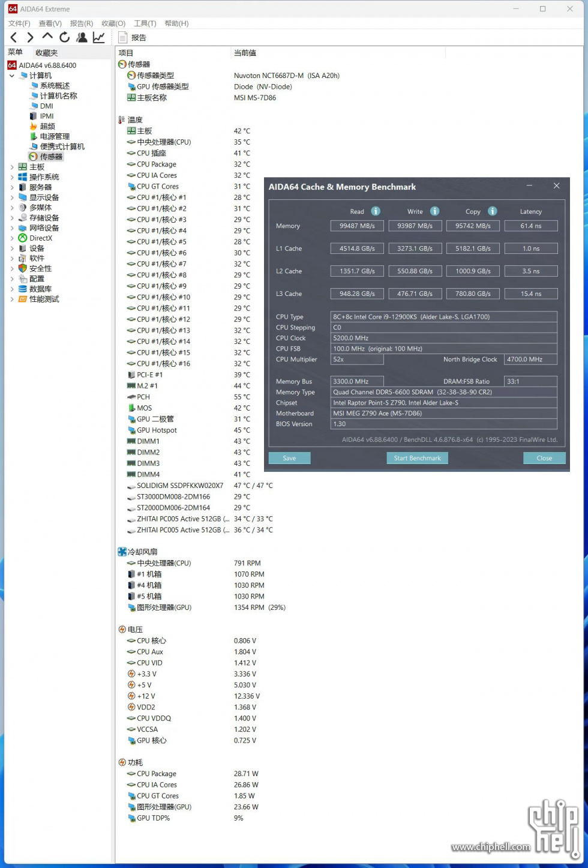Select 便携式计算机 in the tree
This screenshot has height=868, width=588.
click(58, 146)
